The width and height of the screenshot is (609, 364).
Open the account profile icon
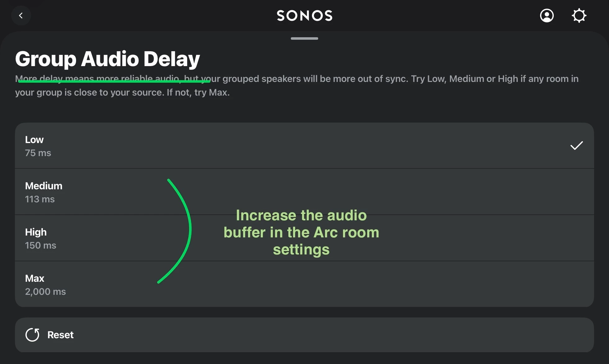click(x=547, y=16)
